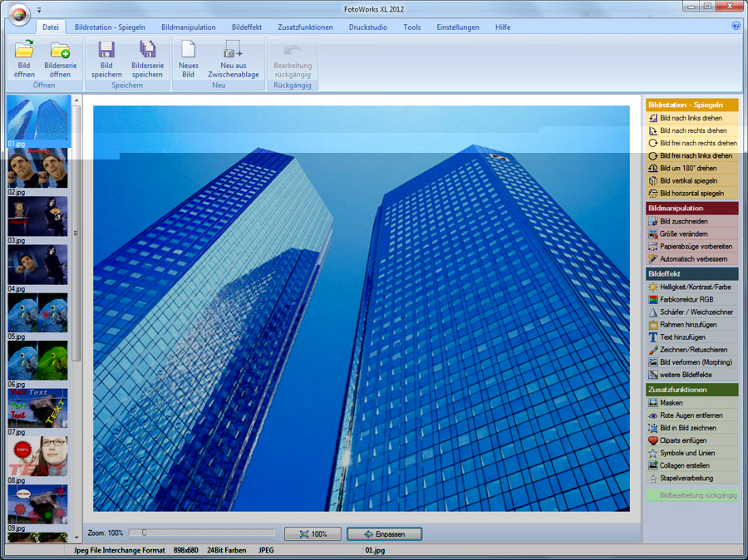Click Neu aus Zwischenablage icon
The width and height of the screenshot is (748, 560).
[x=233, y=50]
